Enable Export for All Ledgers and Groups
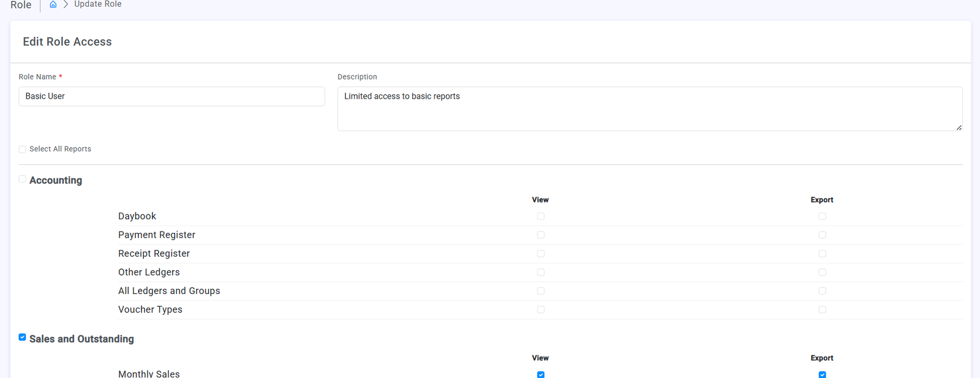980x378 pixels. (822, 291)
